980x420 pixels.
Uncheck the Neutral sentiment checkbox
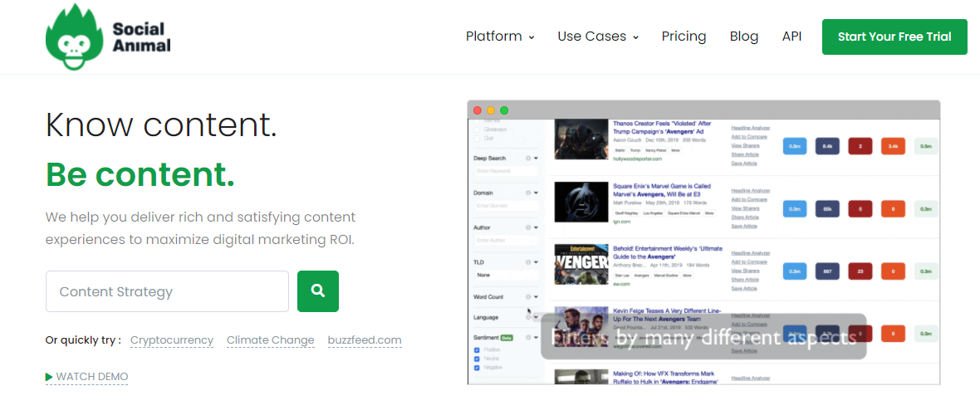476,359
